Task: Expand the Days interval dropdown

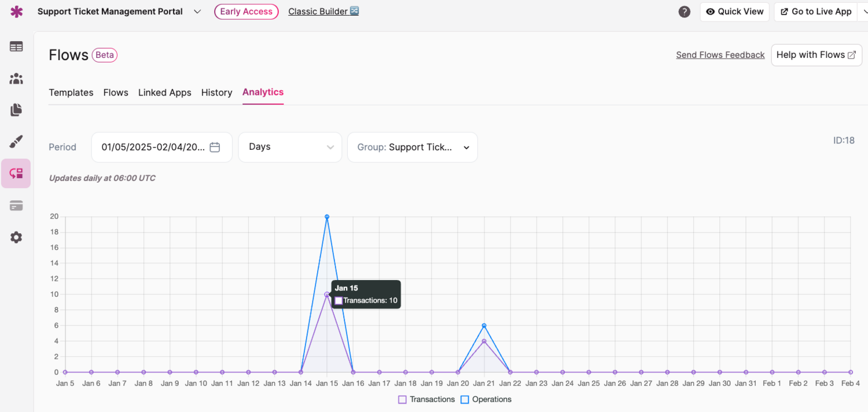Action: pyautogui.click(x=290, y=147)
